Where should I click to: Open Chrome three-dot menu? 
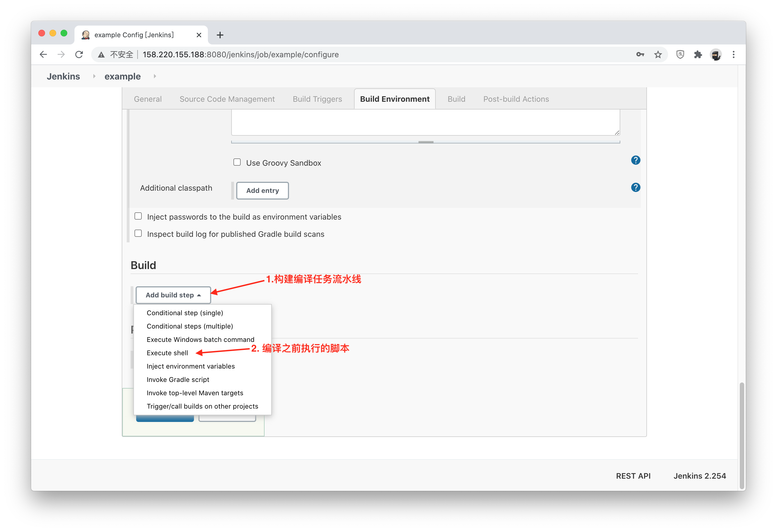point(734,54)
